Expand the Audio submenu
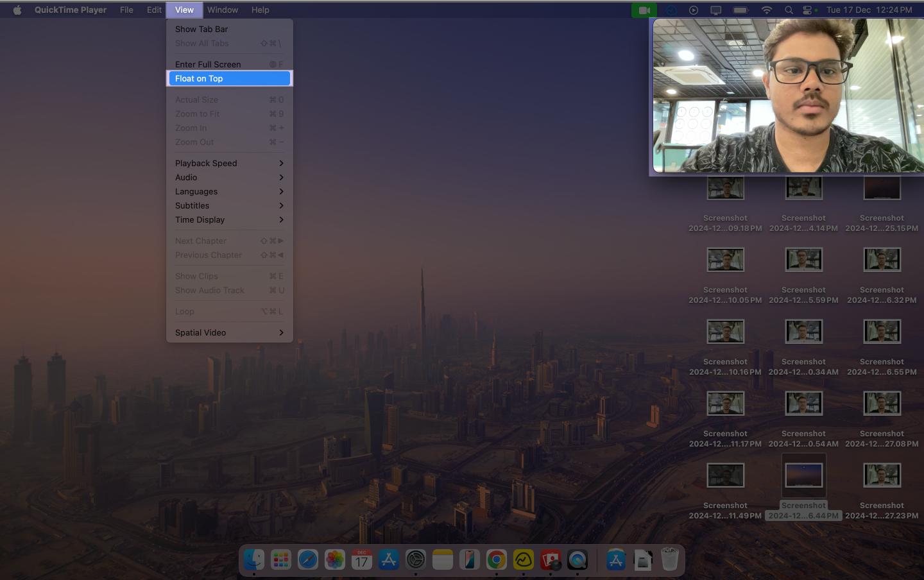Screen dimensions: 924x580 (x=230, y=178)
